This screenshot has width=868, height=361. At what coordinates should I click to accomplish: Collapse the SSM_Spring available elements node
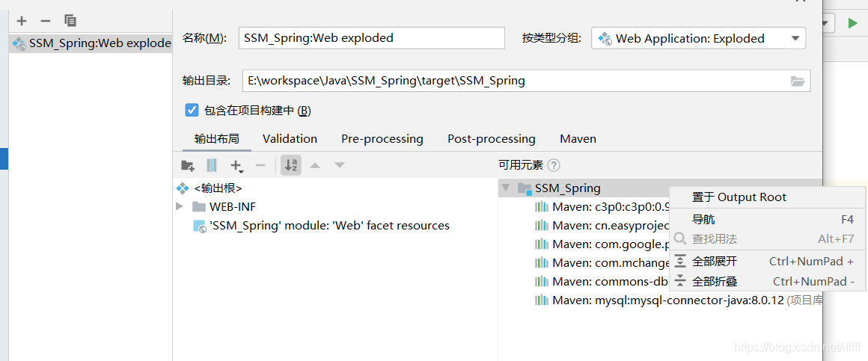[505, 188]
